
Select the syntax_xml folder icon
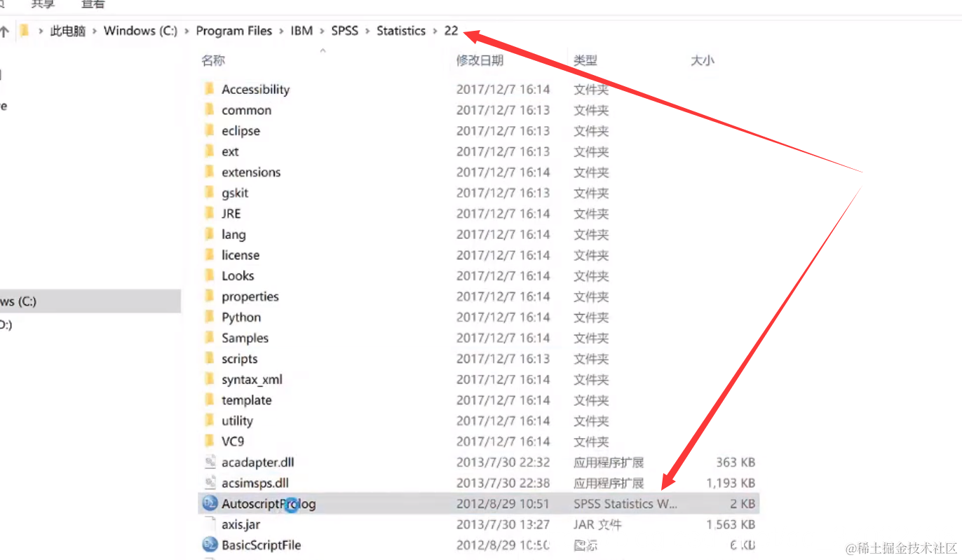(x=209, y=379)
